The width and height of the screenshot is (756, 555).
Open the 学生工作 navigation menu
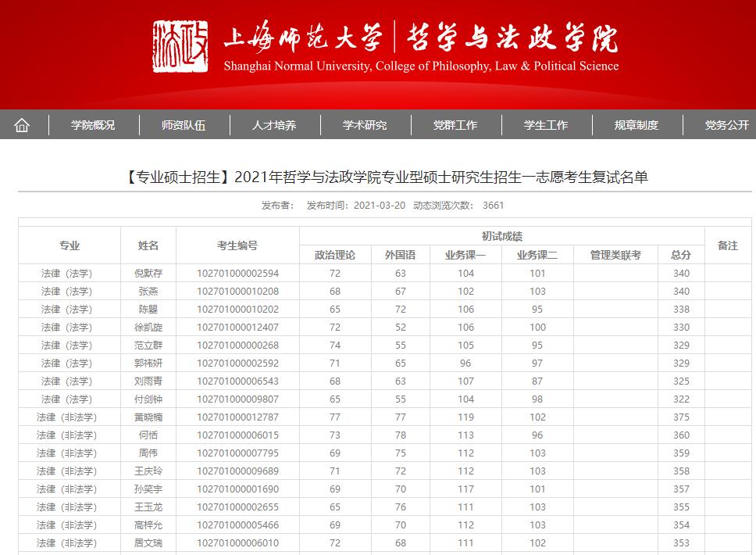click(545, 124)
